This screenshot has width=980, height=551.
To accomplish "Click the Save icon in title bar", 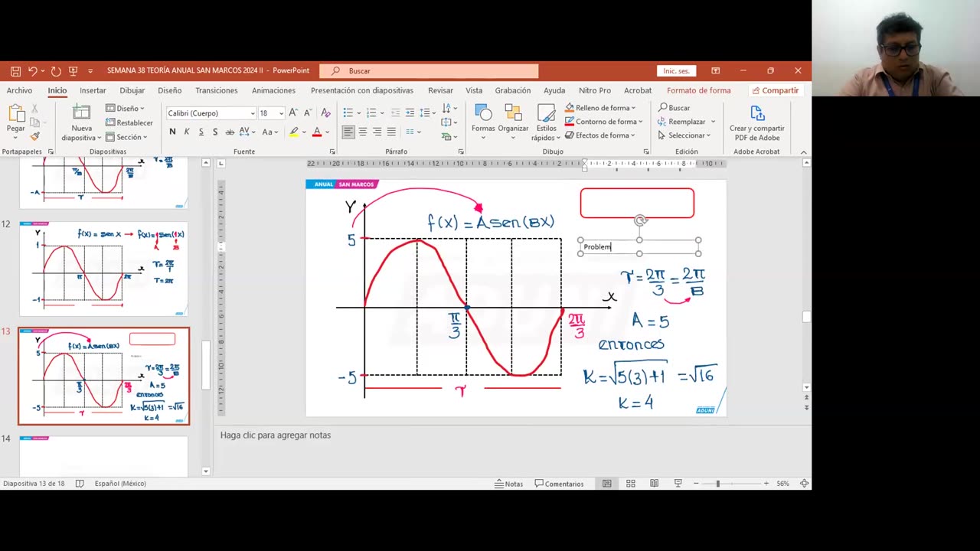I will (x=15, y=70).
